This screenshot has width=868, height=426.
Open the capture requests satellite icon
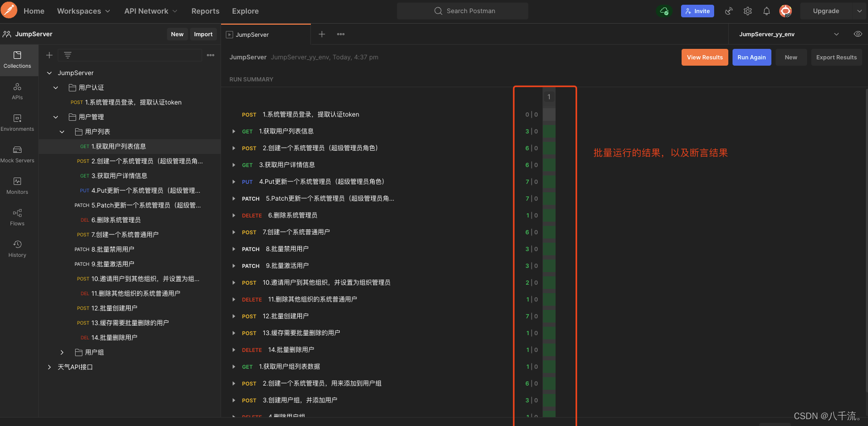(x=729, y=11)
